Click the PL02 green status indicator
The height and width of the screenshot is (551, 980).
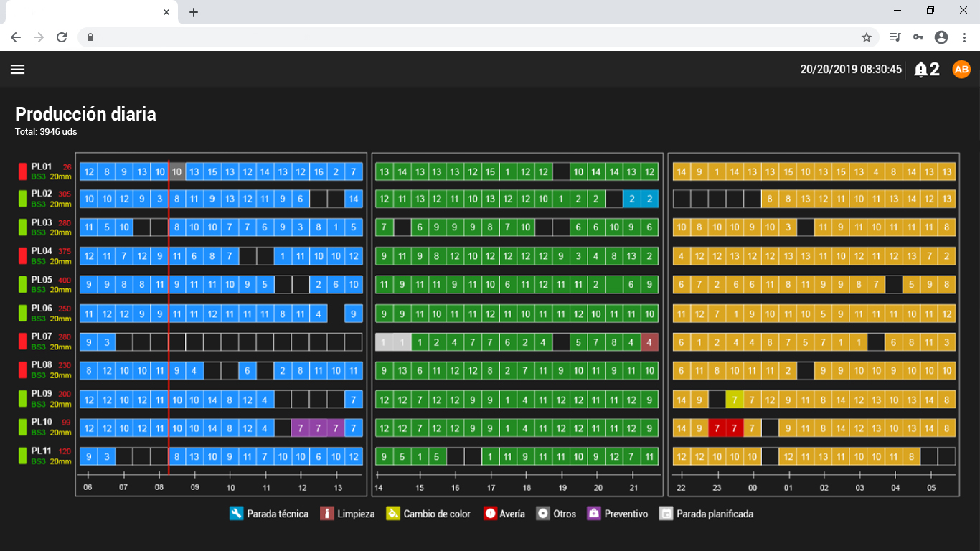(x=22, y=198)
